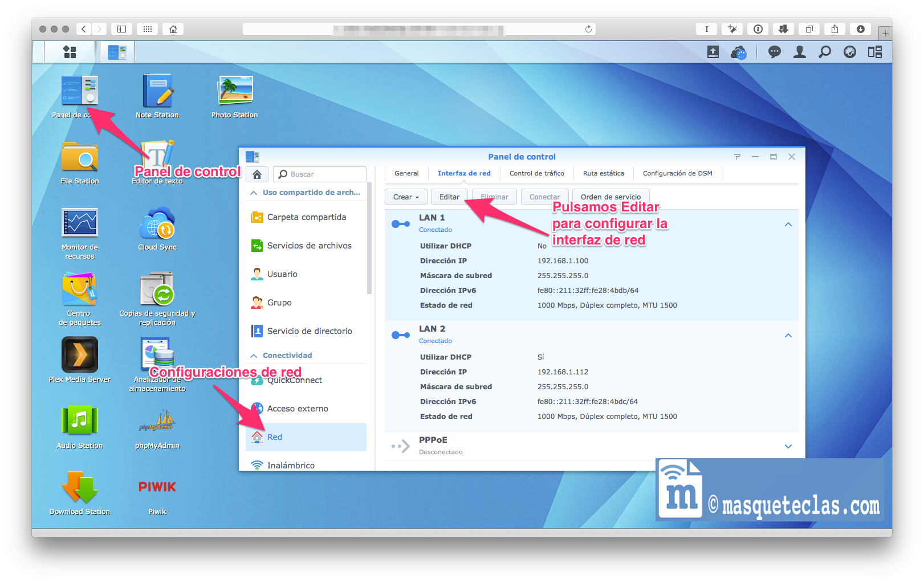Open the Audio Station icon
The image size is (924, 583).
(80, 422)
